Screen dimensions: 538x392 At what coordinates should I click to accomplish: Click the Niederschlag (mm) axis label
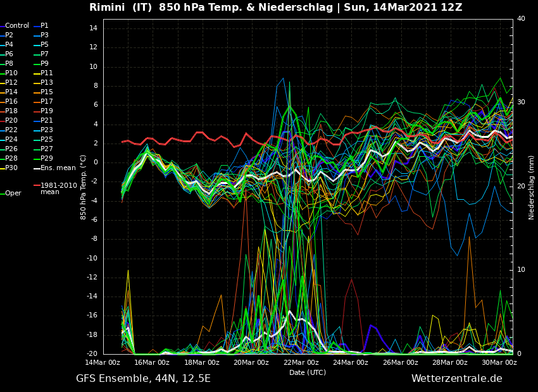[x=531, y=188]
